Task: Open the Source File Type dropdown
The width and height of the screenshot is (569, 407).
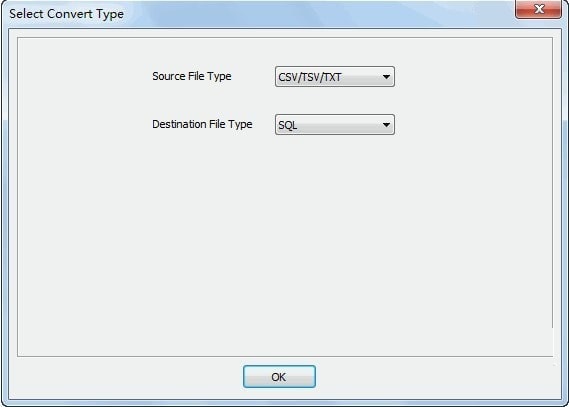Action: (x=335, y=77)
